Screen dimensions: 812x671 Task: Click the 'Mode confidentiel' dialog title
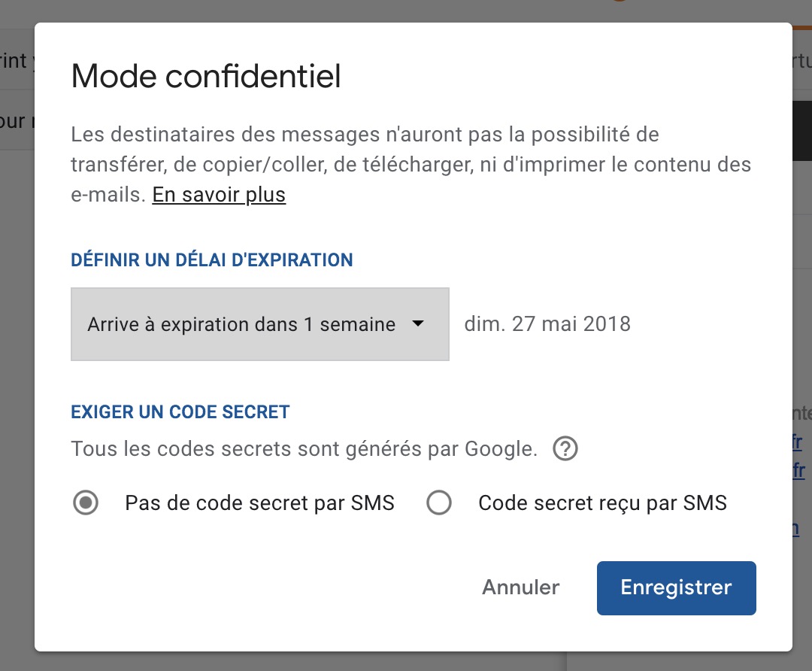[x=206, y=77]
